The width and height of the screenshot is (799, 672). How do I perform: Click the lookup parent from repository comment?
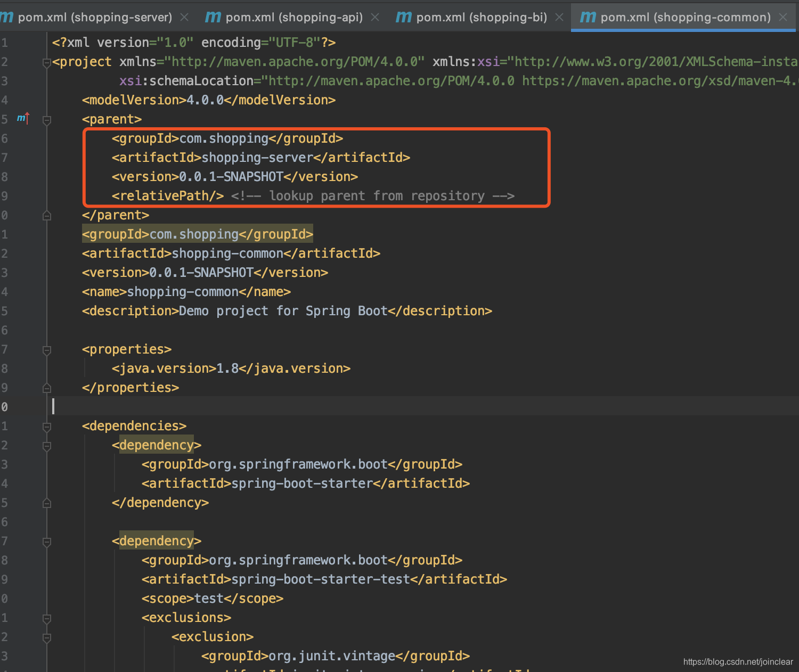click(x=373, y=196)
